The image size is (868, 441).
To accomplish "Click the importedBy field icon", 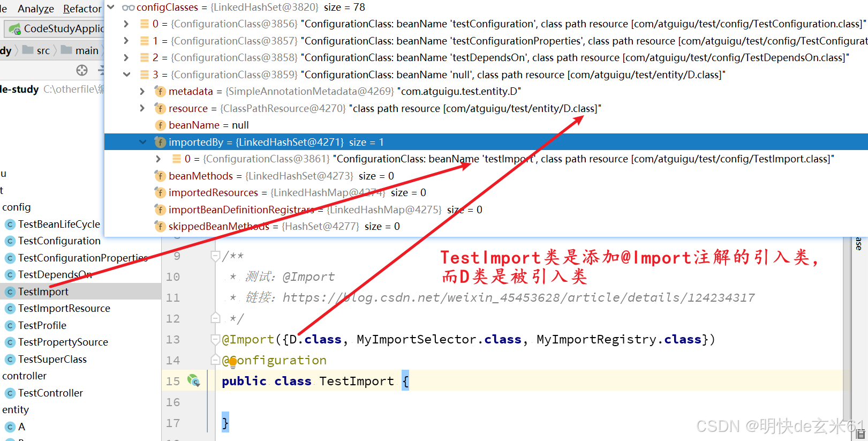I will [160, 143].
